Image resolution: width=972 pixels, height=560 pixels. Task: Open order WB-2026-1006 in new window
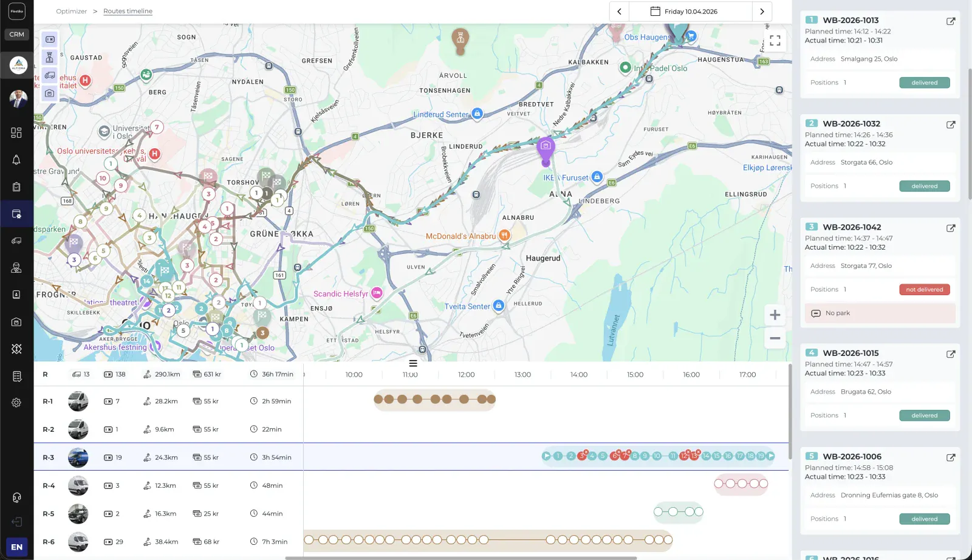951,457
